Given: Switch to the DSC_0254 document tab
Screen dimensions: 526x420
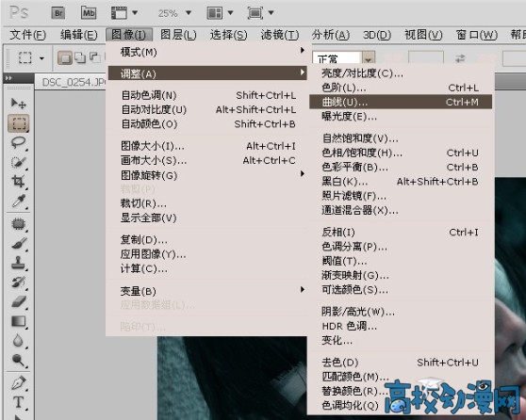Looking at the screenshot, I should [x=74, y=82].
